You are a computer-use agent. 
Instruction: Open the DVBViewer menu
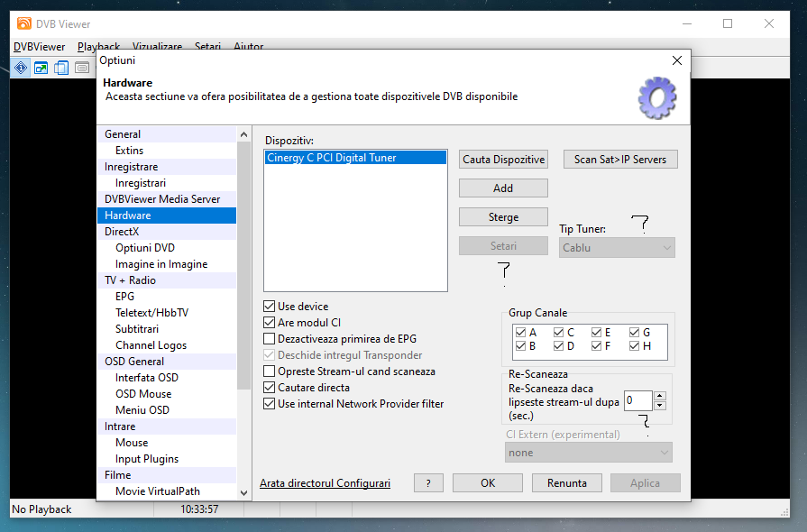click(x=40, y=47)
